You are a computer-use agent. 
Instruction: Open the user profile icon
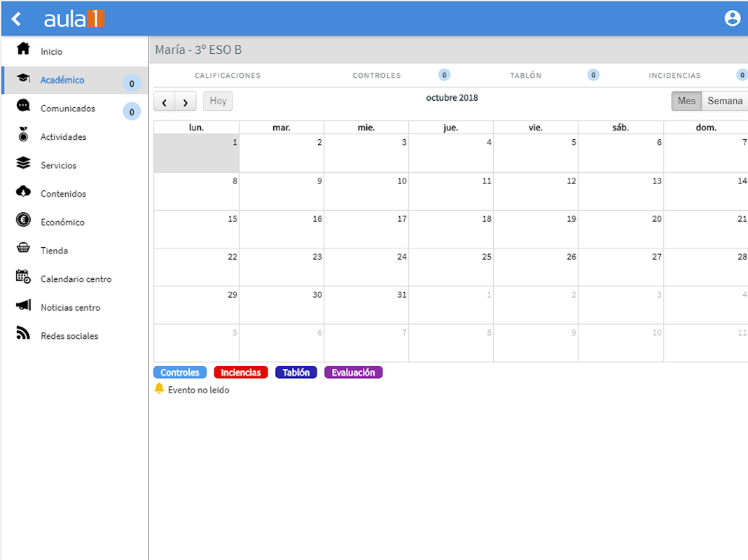(733, 18)
